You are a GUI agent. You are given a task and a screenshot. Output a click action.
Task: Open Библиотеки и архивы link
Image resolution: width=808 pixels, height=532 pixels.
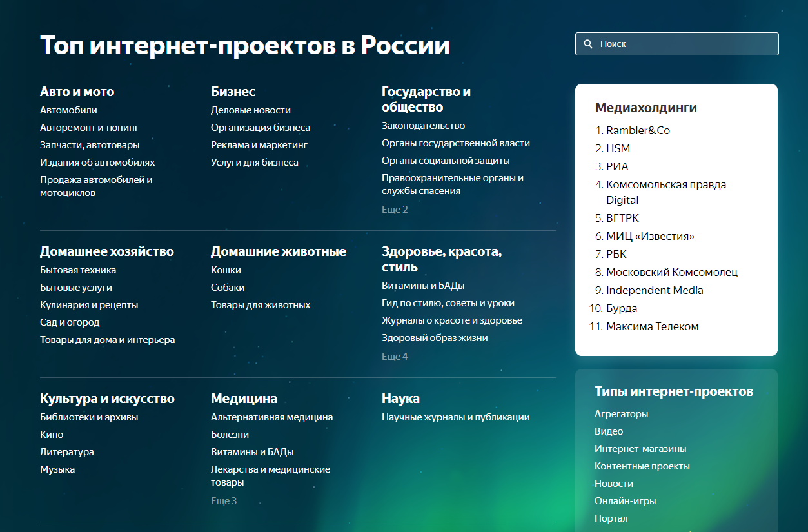89,417
